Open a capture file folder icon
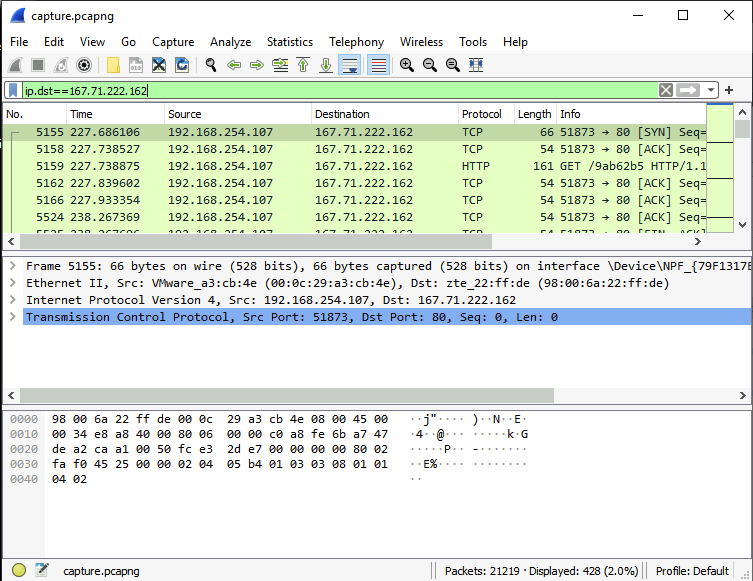 (113, 65)
